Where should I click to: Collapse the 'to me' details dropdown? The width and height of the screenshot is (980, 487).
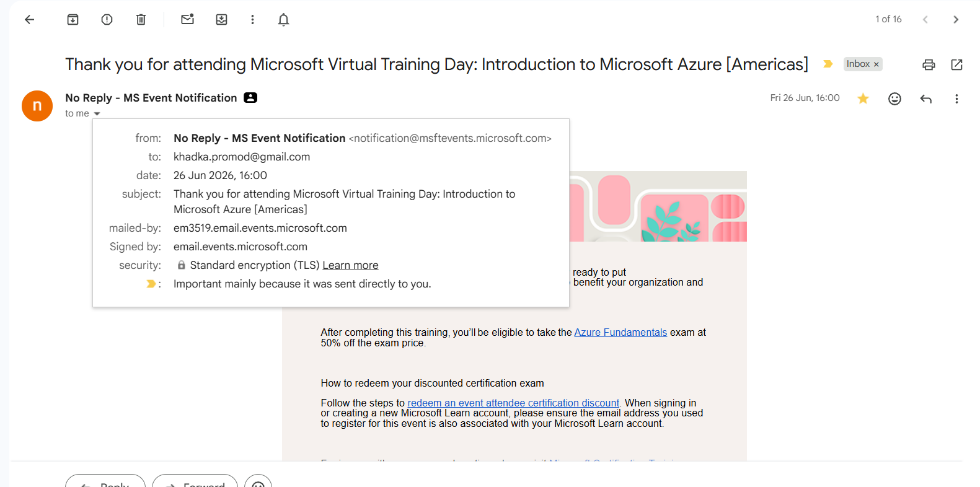(x=97, y=114)
